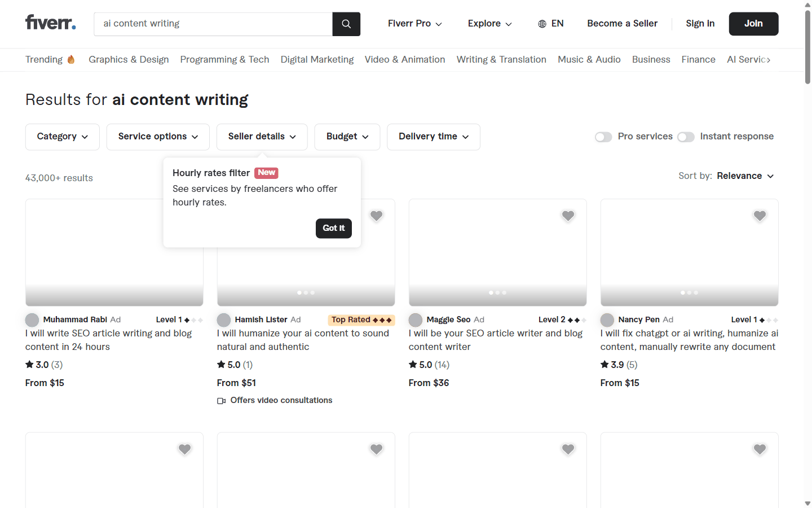The image size is (812, 508).
Task: Click the Trending flame icon
Action: (x=71, y=59)
